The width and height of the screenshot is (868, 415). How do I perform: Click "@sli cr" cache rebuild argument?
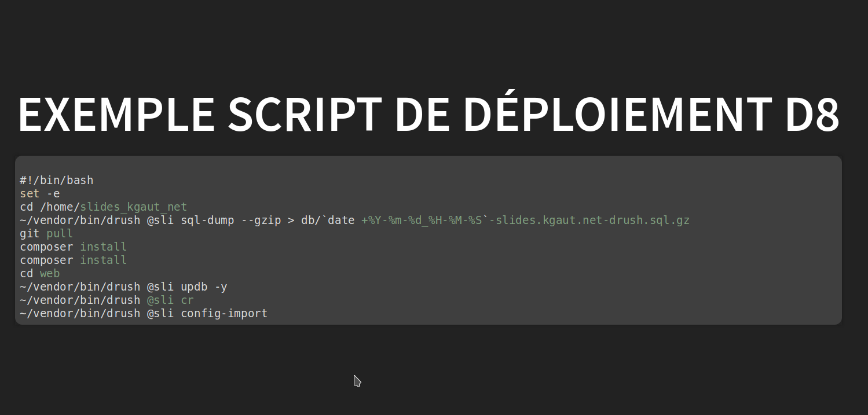(x=170, y=300)
